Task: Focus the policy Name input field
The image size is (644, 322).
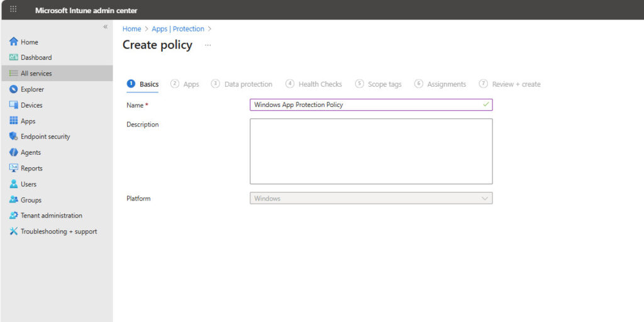Action: (365, 105)
